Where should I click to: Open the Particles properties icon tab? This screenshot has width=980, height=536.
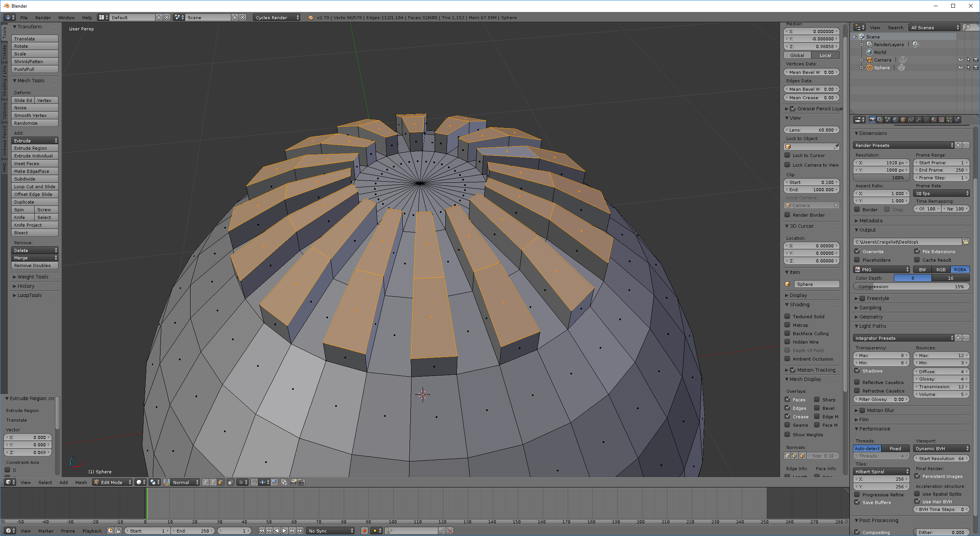(x=949, y=120)
